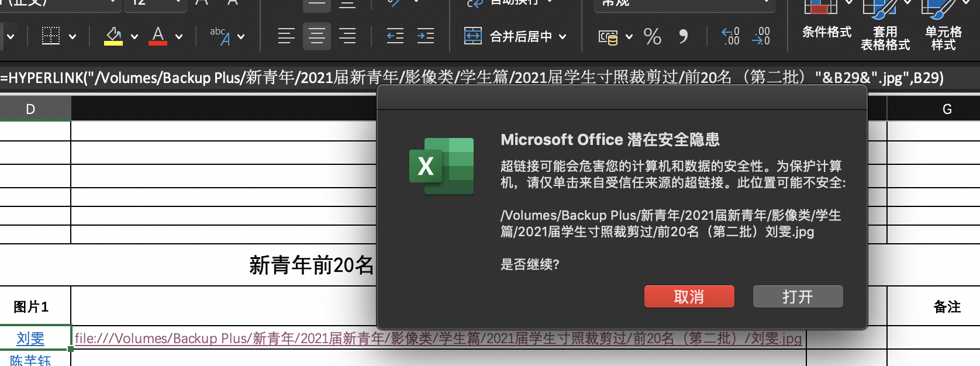This screenshot has width=980, height=366.
Task: Open the borders dropdown arrow
Action: coord(73,37)
